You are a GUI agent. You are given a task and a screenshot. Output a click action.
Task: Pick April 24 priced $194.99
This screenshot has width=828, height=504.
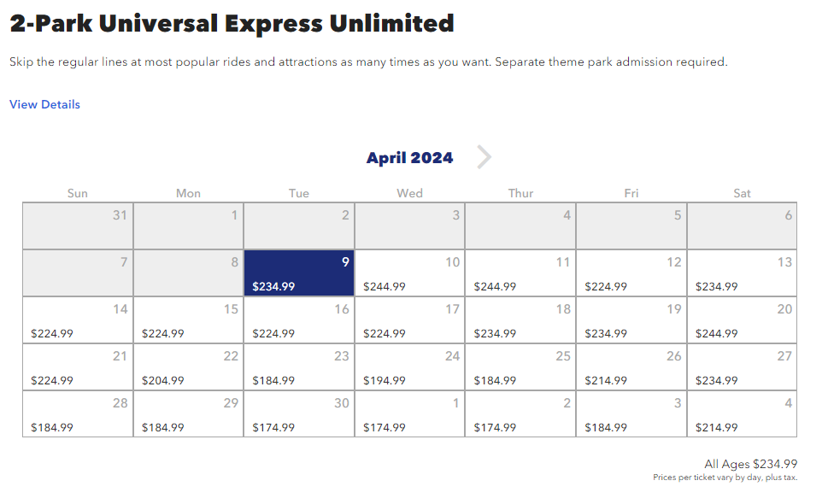[409, 367]
